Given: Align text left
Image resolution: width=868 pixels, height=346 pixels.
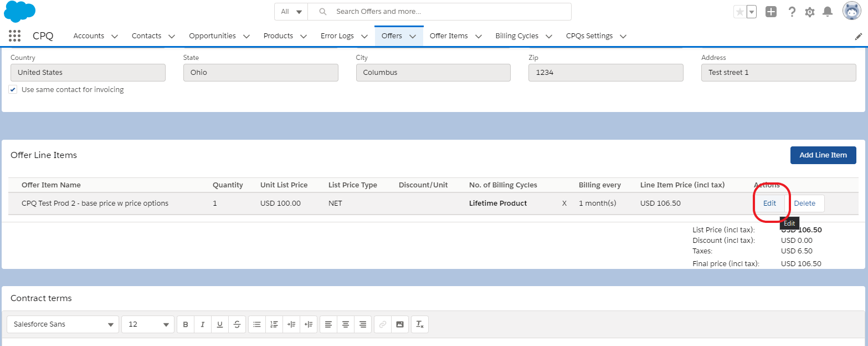Looking at the screenshot, I should (328, 324).
